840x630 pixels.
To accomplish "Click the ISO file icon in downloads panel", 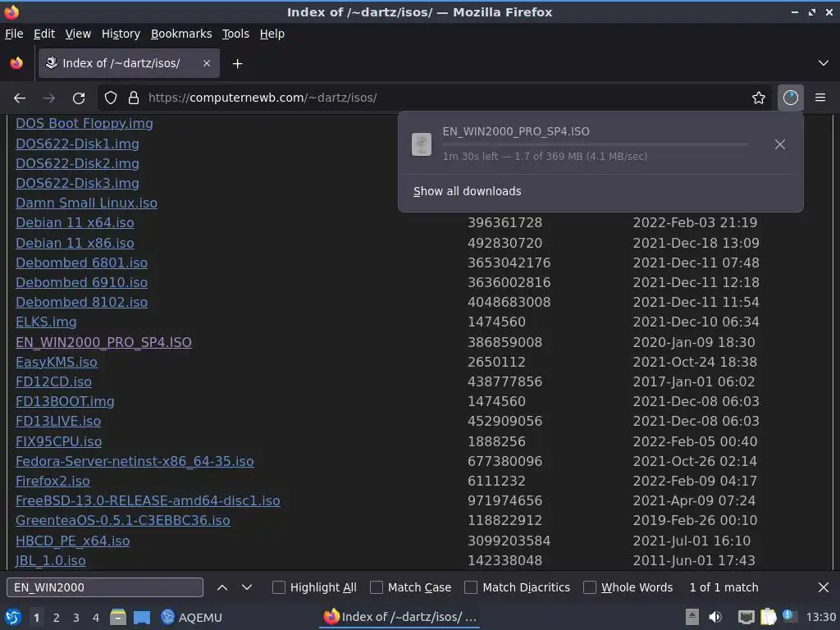I will point(422,144).
